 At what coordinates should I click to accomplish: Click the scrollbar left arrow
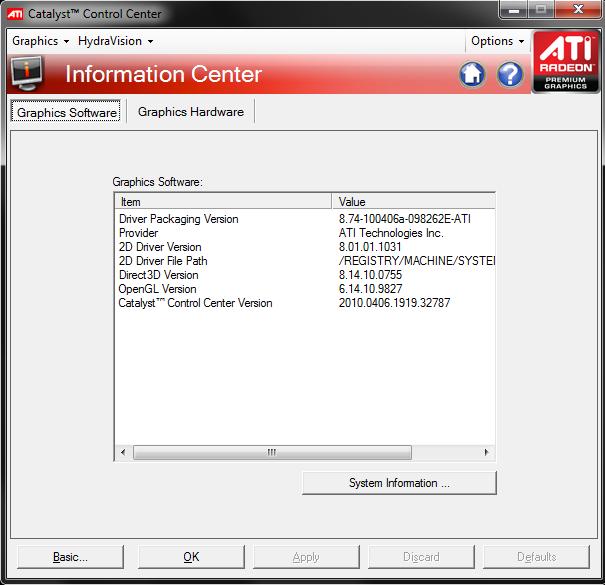click(x=123, y=452)
